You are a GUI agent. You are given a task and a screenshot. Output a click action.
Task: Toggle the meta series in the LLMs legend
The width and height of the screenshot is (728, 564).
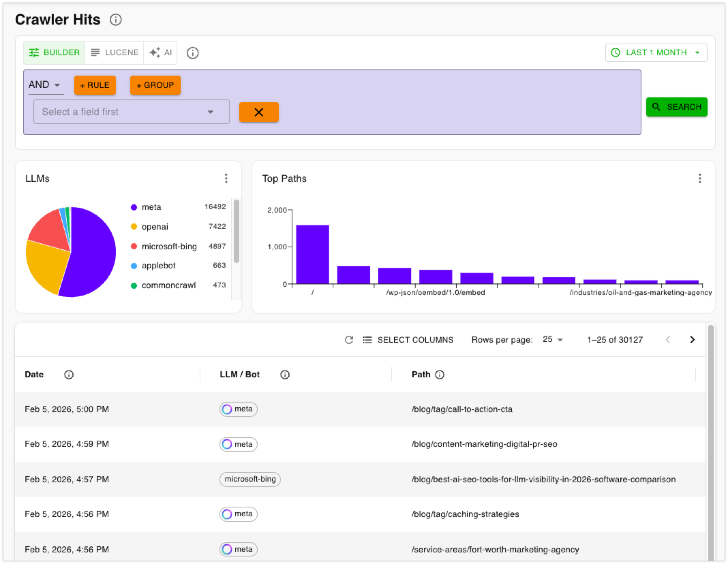coord(151,207)
